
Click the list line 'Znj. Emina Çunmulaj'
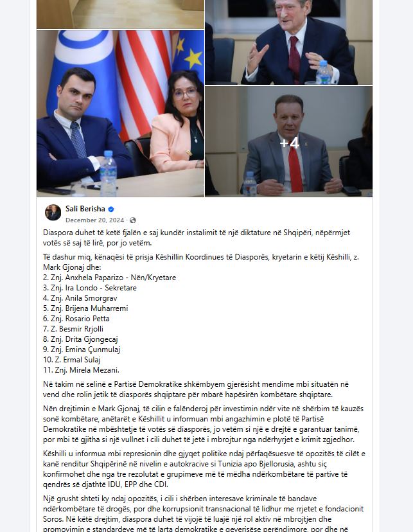82,350
